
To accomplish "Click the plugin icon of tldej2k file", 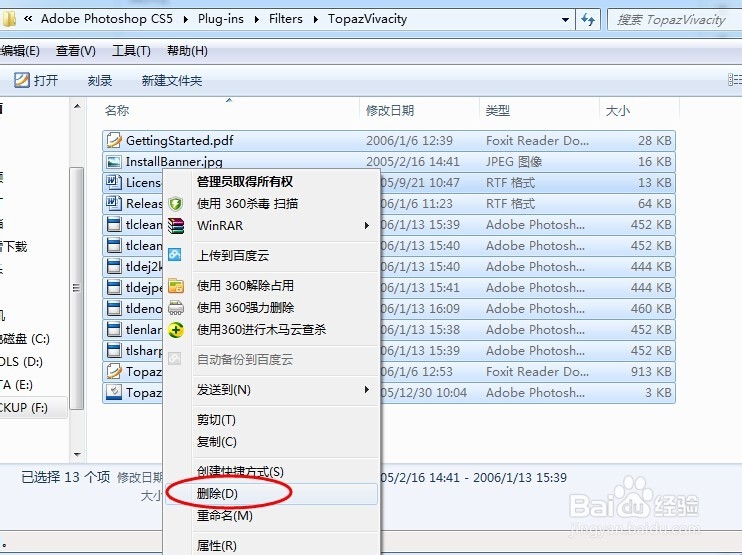I will point(114,266).
